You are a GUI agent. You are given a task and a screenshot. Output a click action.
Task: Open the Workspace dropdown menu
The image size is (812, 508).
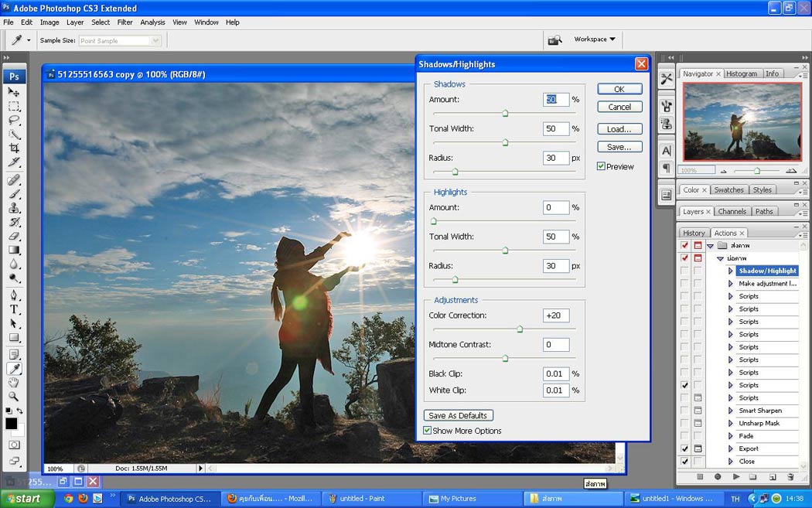595,39
